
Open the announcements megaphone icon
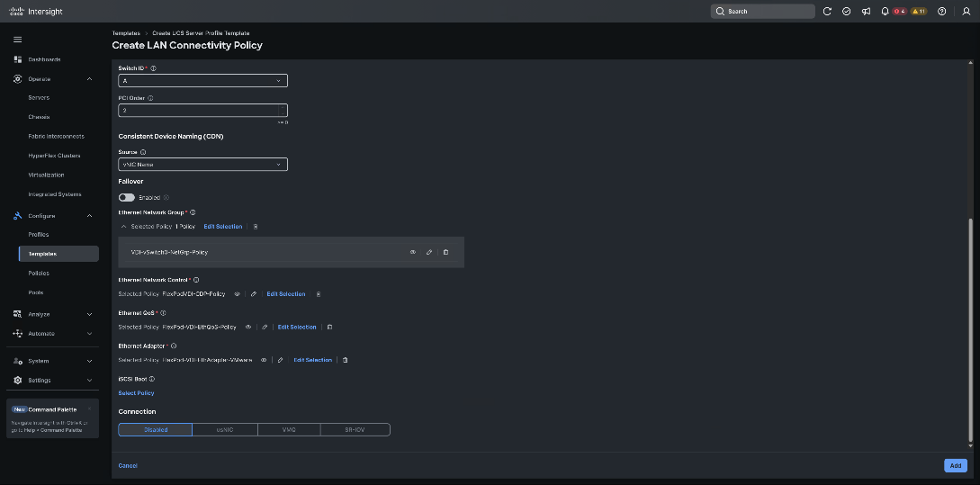coord(866,12)
